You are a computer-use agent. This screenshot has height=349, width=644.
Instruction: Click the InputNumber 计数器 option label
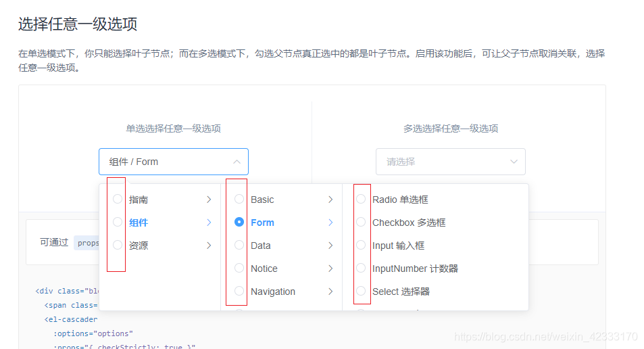point(415,269)
